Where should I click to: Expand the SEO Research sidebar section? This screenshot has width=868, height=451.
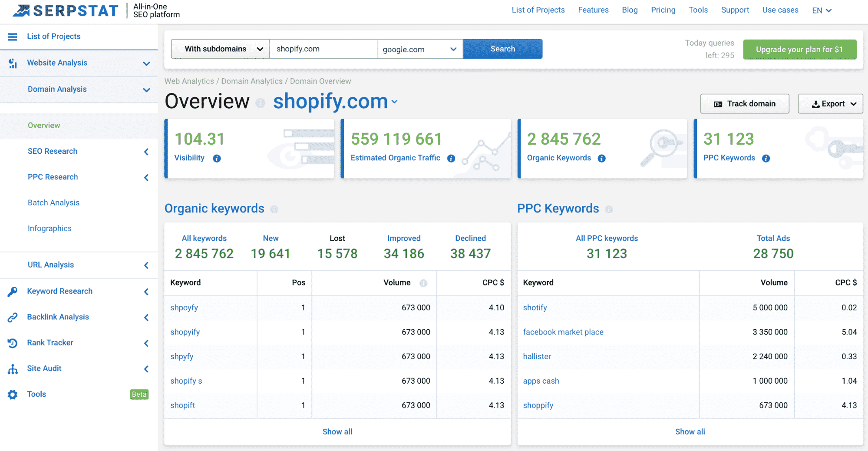87,152
